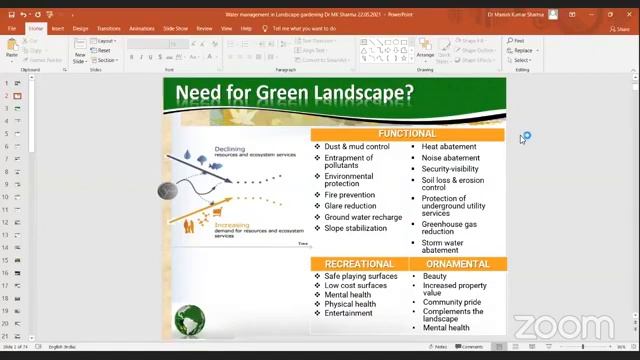
Task: Click the New Slide button icon
Action: pos(80,44)
